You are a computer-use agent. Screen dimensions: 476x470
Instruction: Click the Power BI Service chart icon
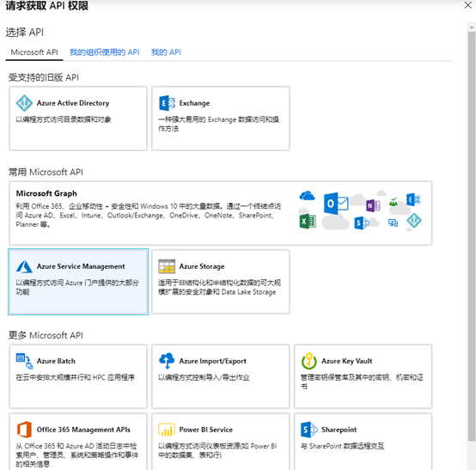[x=167, y=430]
